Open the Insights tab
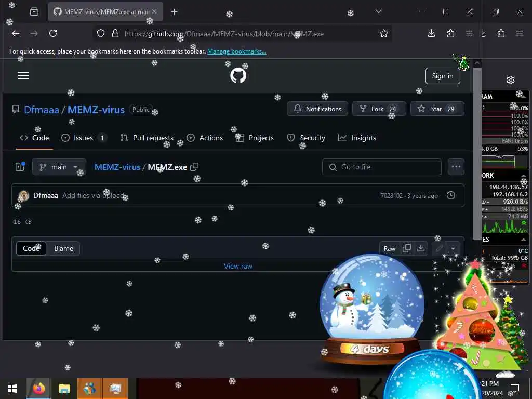This screenshot has width=532, height=399. [357, 138]
